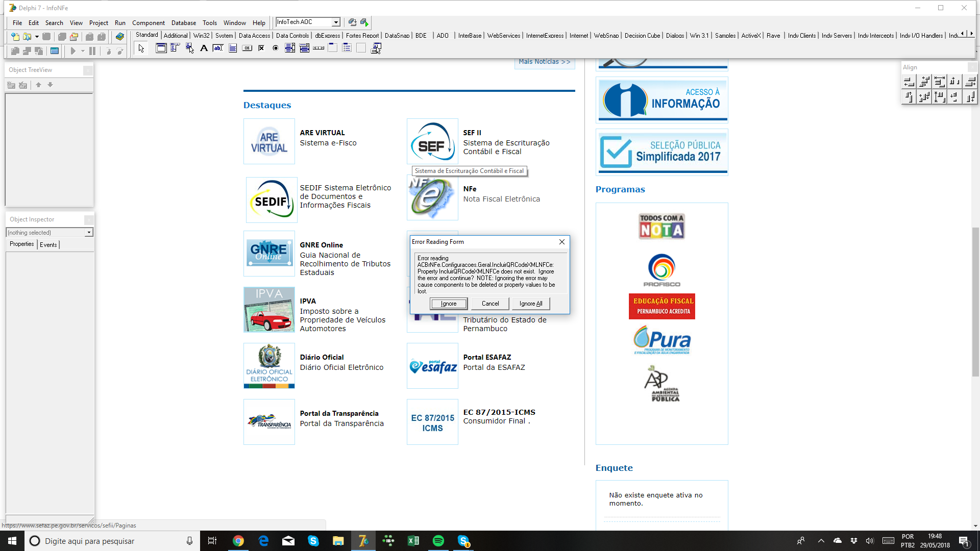Screen dimensions: 980x551
Task: Pick the Edit box component icon
Action: [x=218, y=48]
